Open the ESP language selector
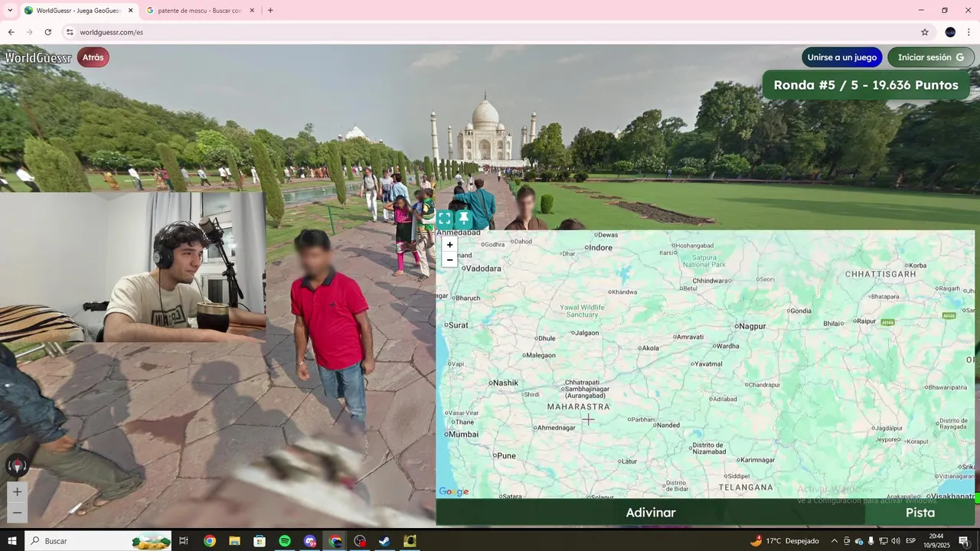This screenshot has width=980, height=551. coord(910,541)
